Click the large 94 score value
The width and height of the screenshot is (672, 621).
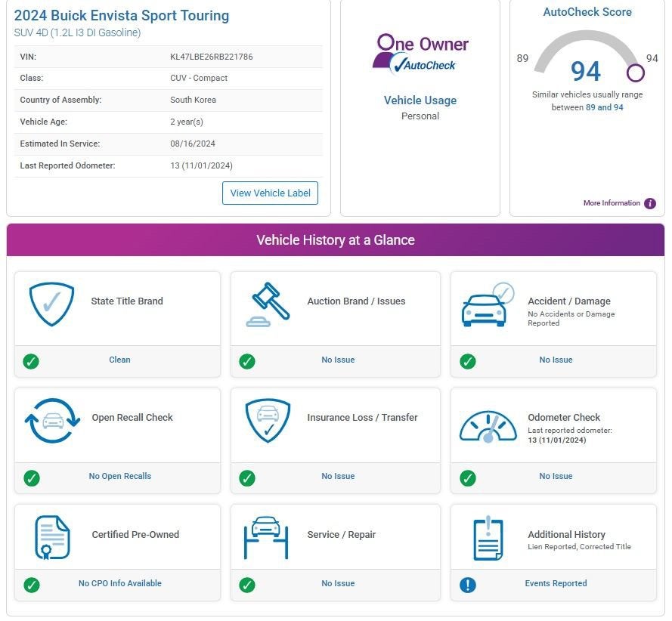coord(585,71)
